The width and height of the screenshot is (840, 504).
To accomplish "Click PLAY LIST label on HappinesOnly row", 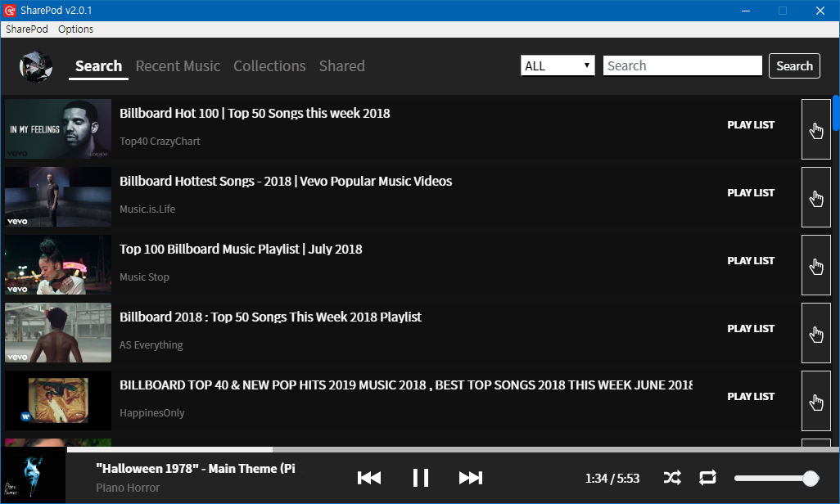I will 751,397.
